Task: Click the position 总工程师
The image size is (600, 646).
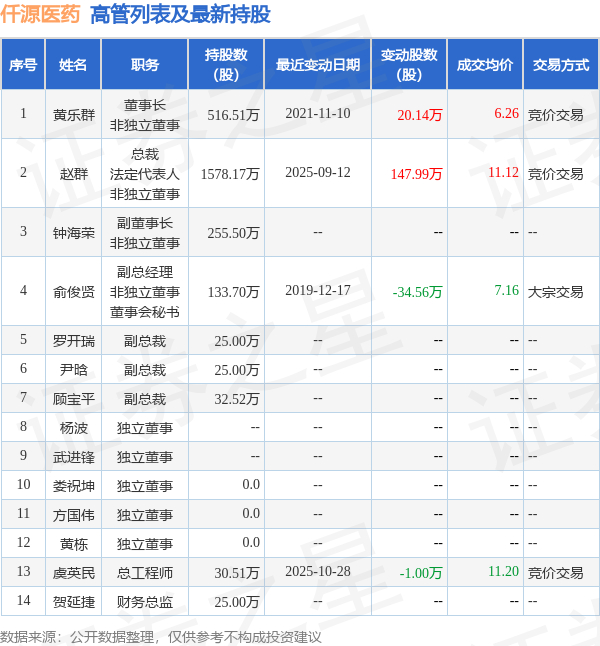Action: click(x=145, y=573)
